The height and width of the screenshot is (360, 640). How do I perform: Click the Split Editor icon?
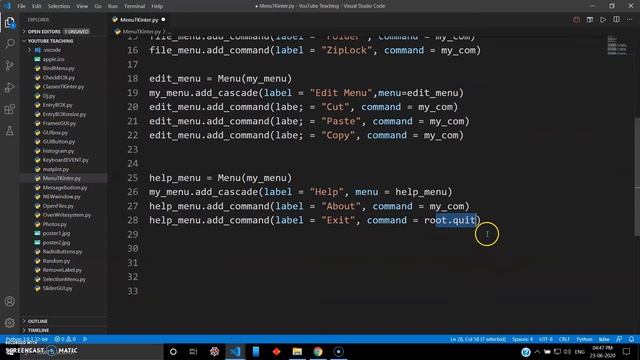pos(616,20)
